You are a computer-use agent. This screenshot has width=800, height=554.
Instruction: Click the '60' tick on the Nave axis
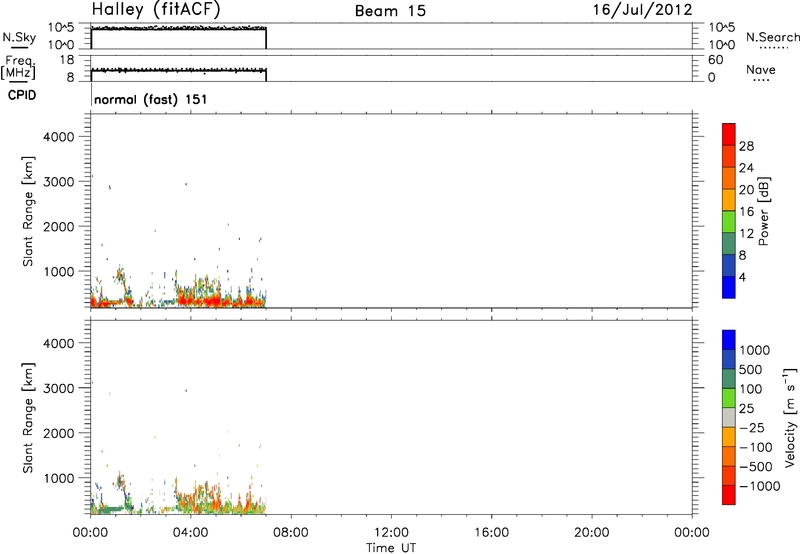click(x=715, y=60)
